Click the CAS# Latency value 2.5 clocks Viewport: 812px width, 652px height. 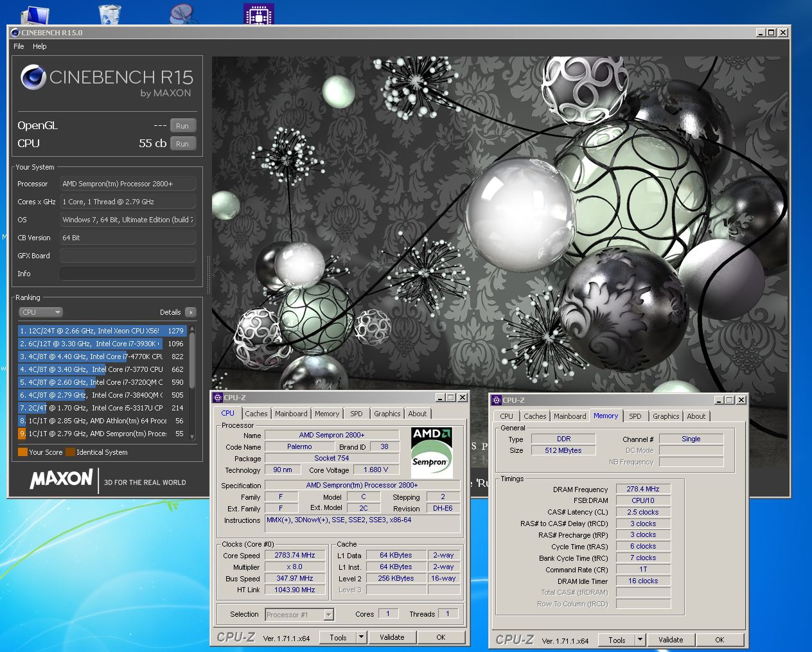(643, 513)
